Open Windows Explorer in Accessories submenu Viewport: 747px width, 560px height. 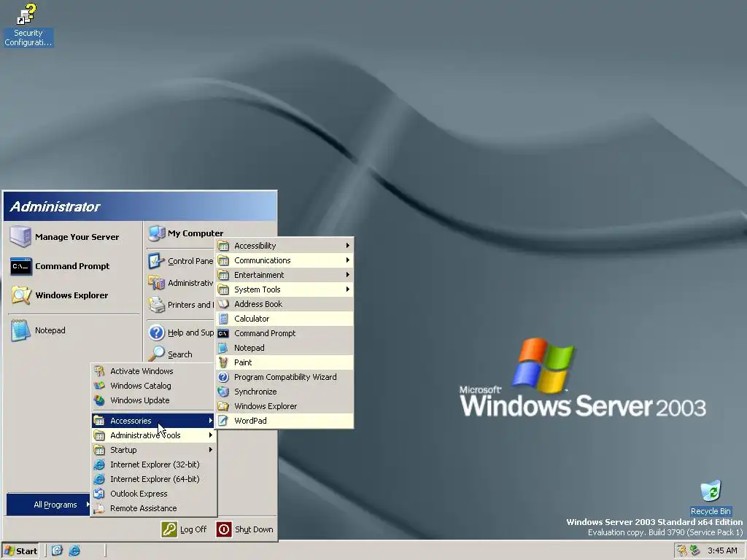click(x=285, y=406)
